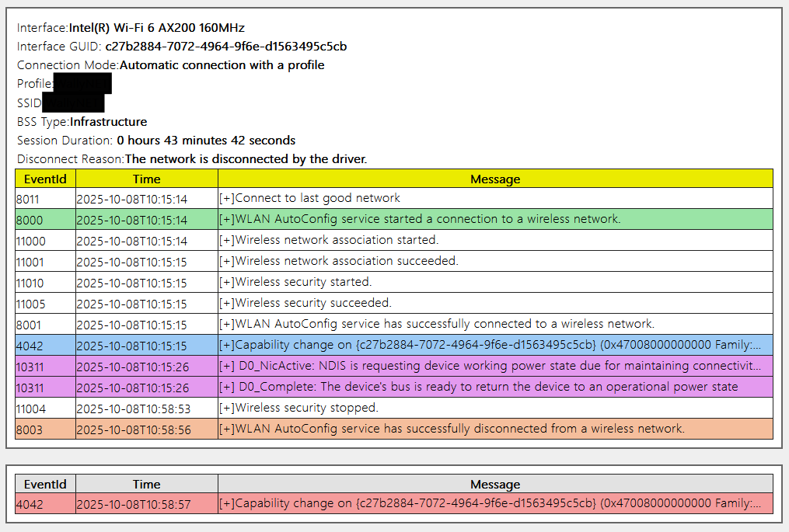The height and width of the screenshot is (532, 789).
Task: Click BSS Type value Infrastructure
Action: tap(108, 122)
